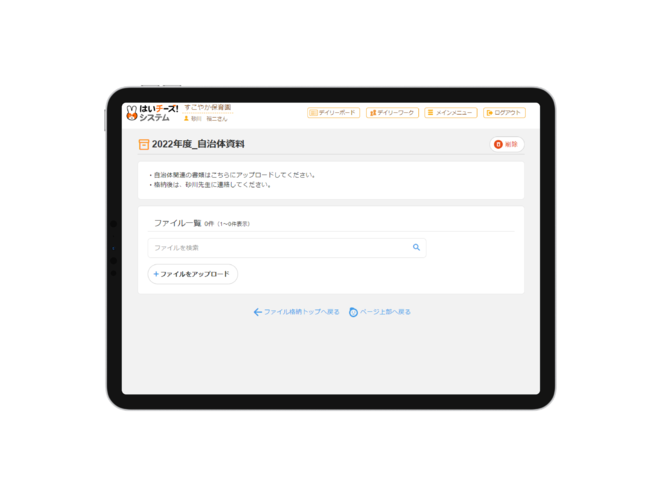Follow the ページ上部へ戻る link

pyautogui.click(x=380, y=312)
